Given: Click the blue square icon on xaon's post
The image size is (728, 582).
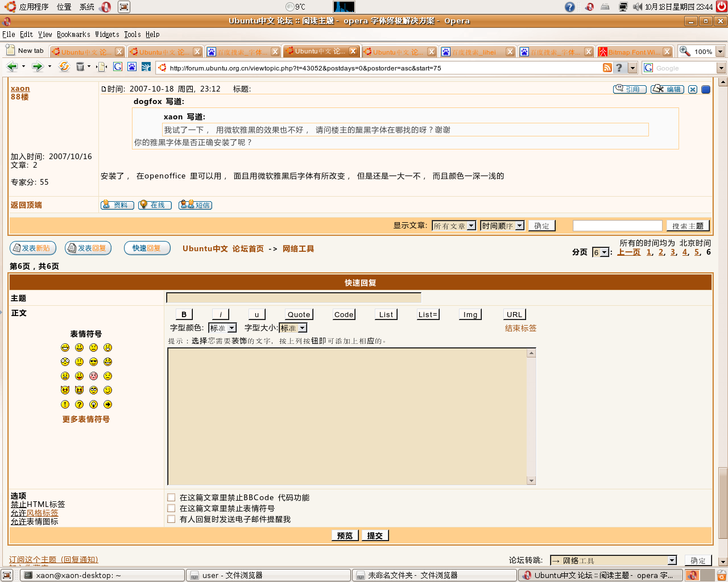Looking at the screenshot, I should click(x=706, y=89).
